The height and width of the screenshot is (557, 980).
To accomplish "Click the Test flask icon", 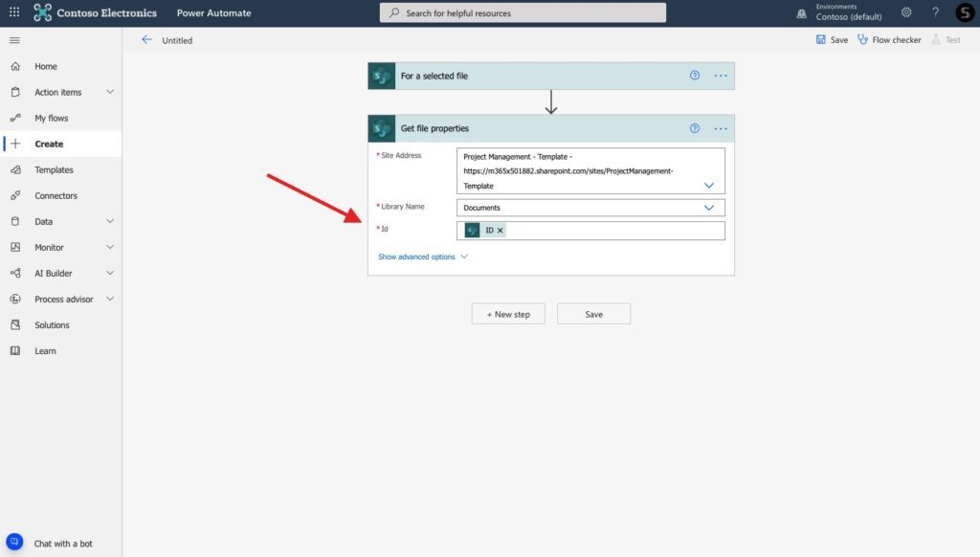I will coord(936,39).
